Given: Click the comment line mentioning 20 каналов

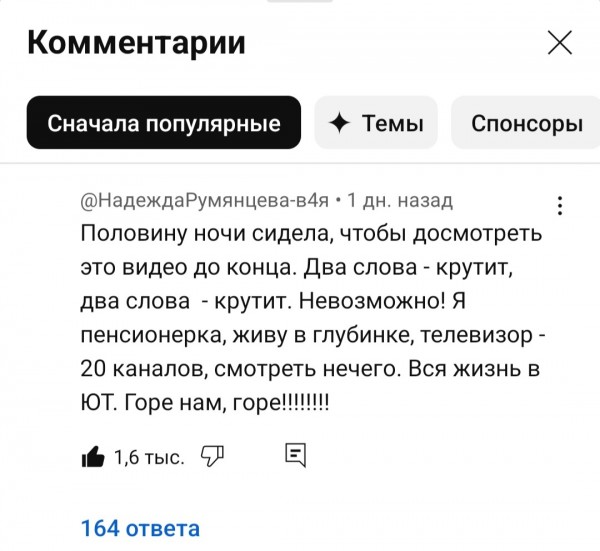Looking at the screenshot, I should coord(310,370).
